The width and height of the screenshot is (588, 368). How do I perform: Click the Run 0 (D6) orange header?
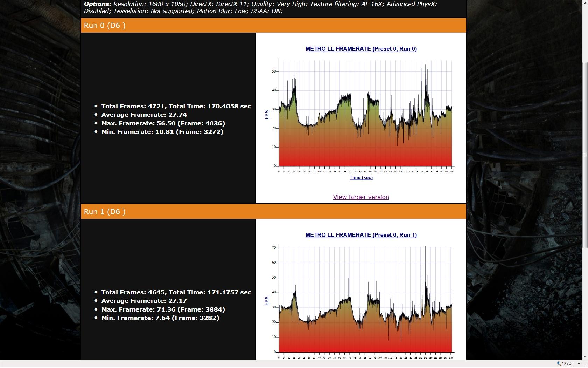click(273, 26)
